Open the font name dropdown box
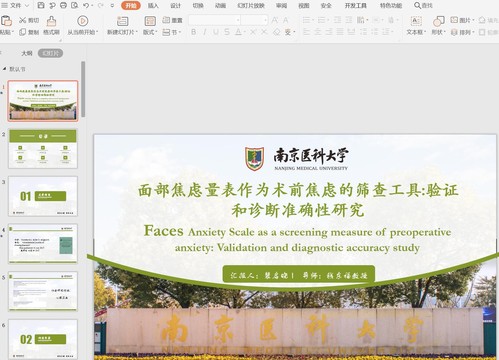The image size is (499, 360). coord(214,20)
